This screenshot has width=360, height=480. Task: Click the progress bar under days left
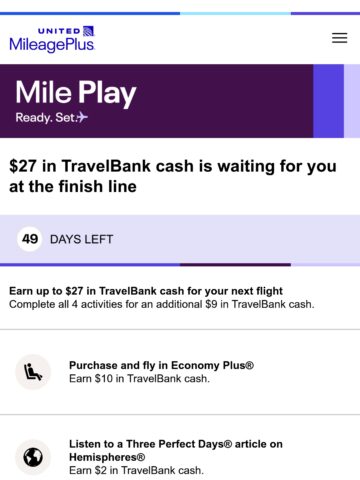(180, 265)
